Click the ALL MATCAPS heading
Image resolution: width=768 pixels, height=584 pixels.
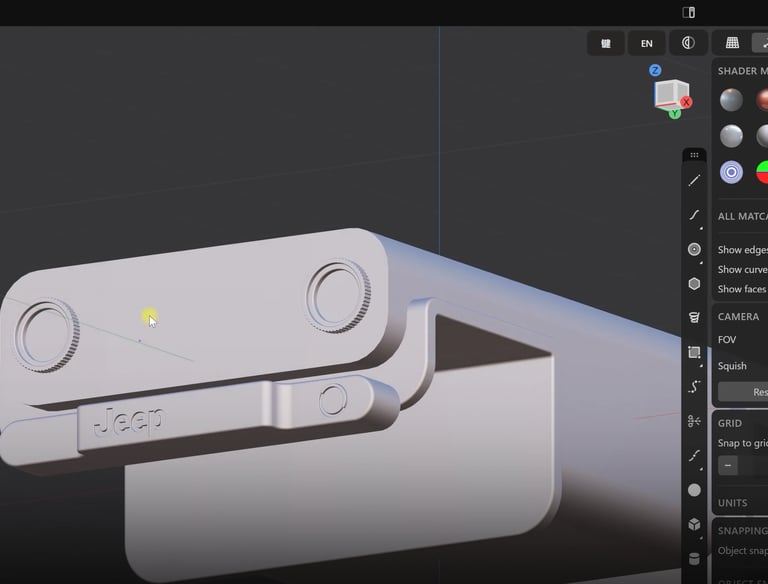(x=743, y=216)
